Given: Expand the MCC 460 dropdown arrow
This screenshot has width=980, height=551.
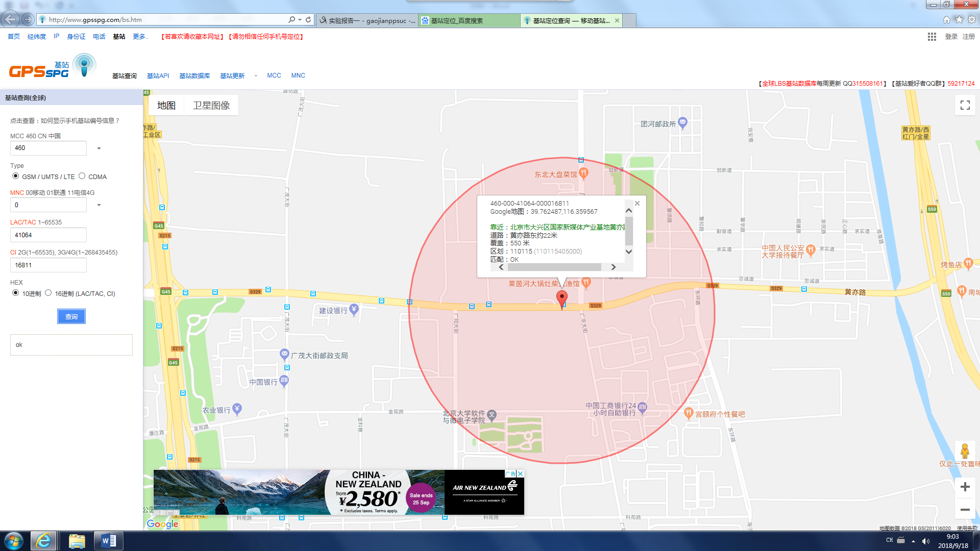Looking at the screenshot, I should 99,148.
